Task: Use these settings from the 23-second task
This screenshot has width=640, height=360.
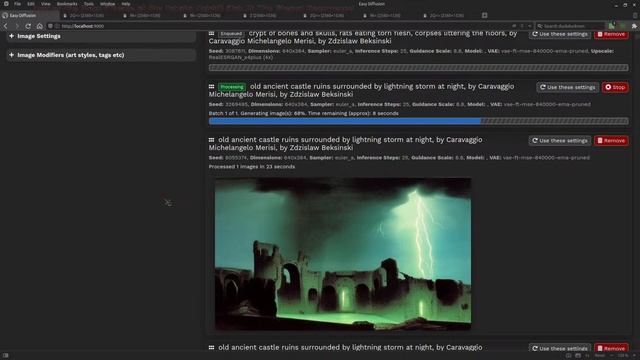Action: coord(560,140)
